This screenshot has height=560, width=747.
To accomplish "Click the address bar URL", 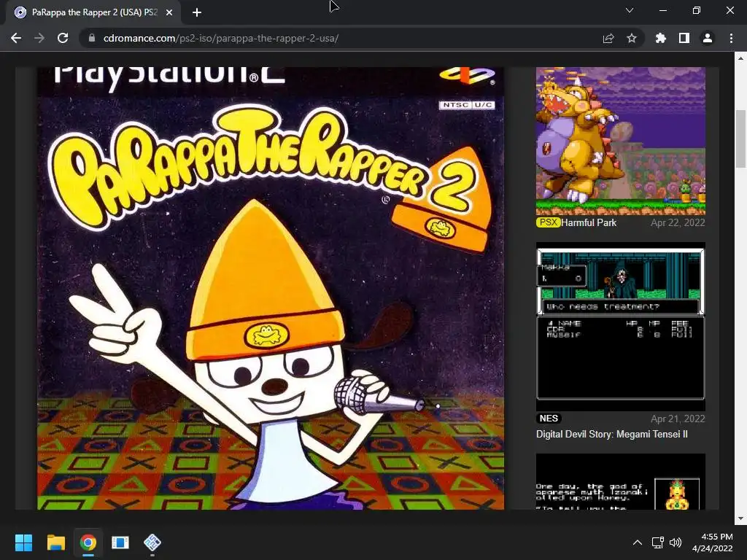I will [x=220, y=38].
